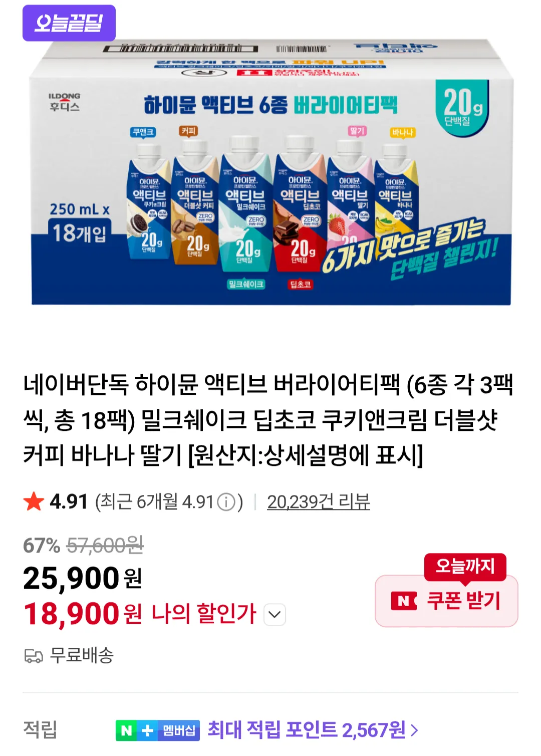Open the 20,239건 리뷰 link
The height and width of the screenshot is (756, 541).
319,501
